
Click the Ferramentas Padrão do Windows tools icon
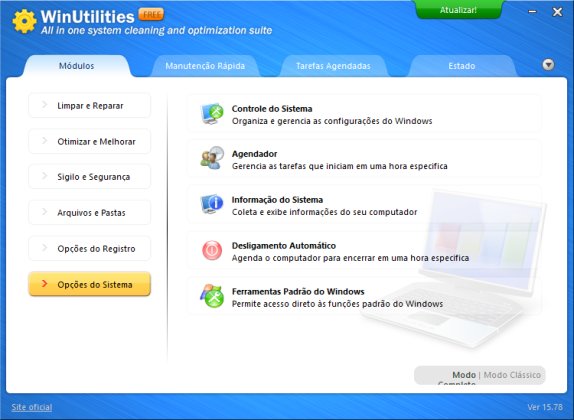(x=212, y=296)
